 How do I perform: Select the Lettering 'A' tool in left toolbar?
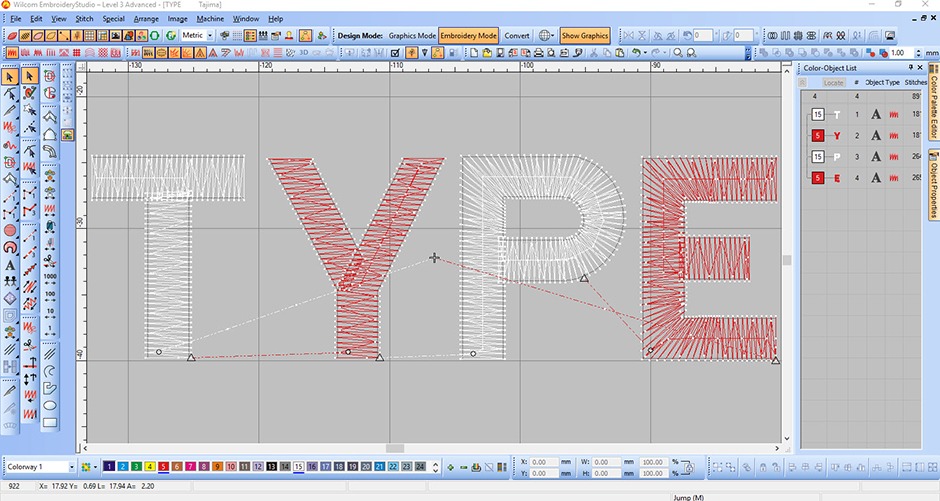pos(10,264)
